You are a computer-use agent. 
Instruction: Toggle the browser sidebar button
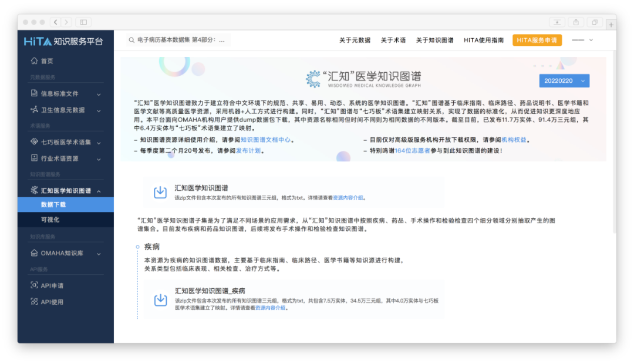tap(83, 22)
